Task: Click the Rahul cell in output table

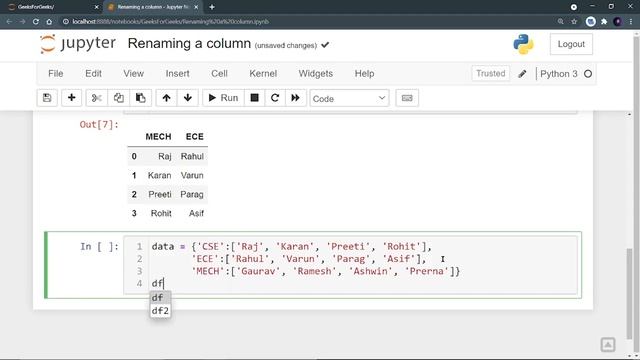Action: coord(192,156)
